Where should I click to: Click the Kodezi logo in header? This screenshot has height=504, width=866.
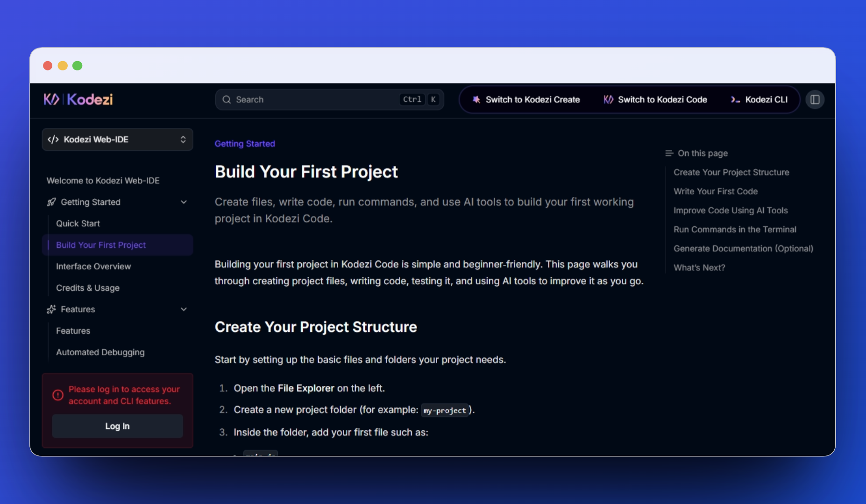pos(78,99)
